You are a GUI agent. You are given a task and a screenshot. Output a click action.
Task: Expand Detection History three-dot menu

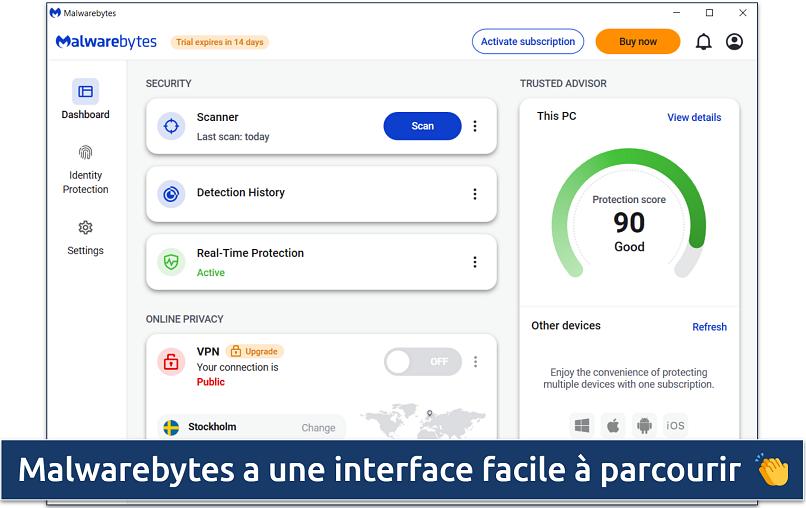pyautogui.click(x=475, y=193)
